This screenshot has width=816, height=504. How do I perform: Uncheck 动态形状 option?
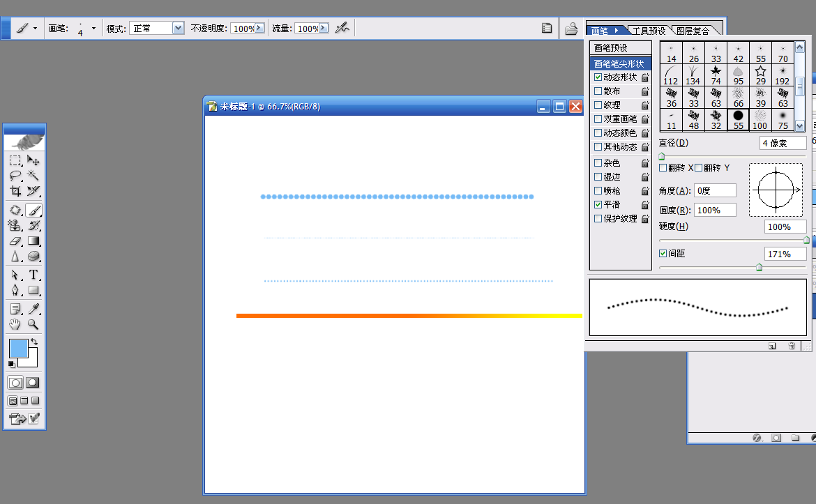[598, 77]
